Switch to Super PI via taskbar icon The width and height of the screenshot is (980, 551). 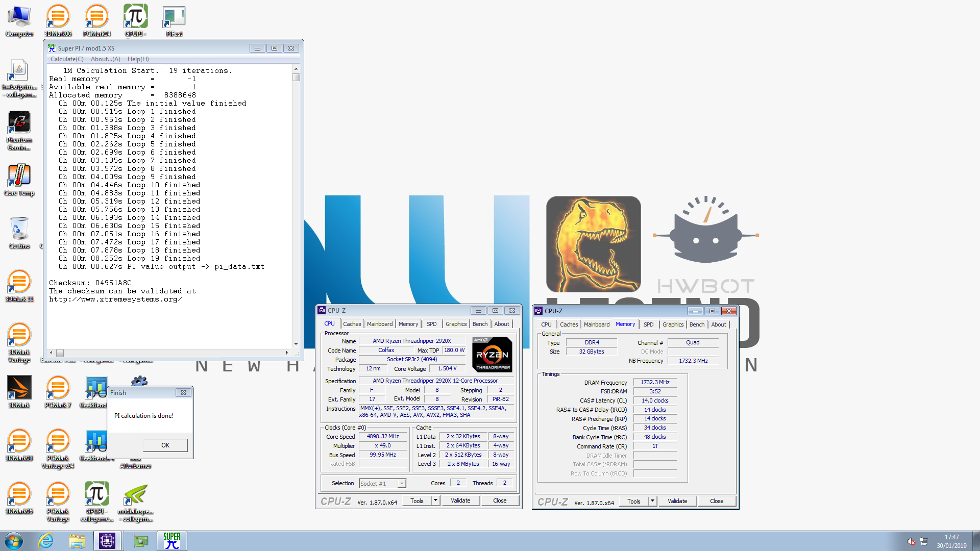172,541
